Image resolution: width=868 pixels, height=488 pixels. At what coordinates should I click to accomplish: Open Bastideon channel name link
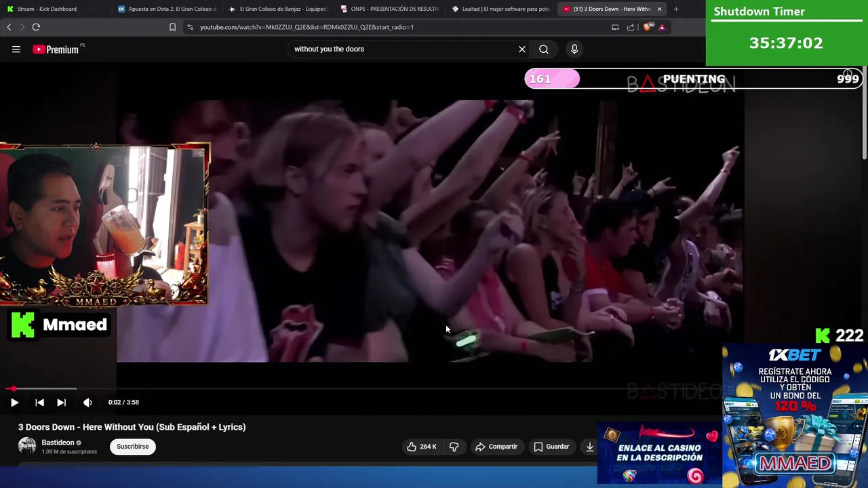click(58, 443)
